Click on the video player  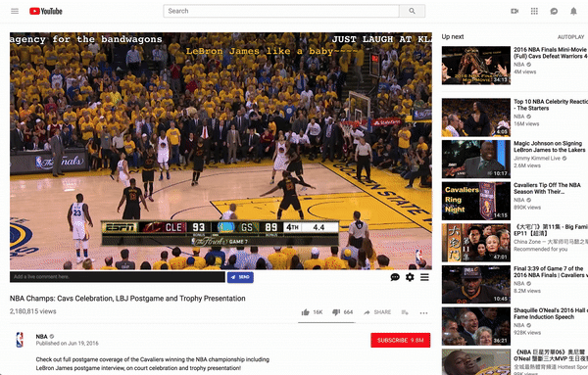point(220,151)
